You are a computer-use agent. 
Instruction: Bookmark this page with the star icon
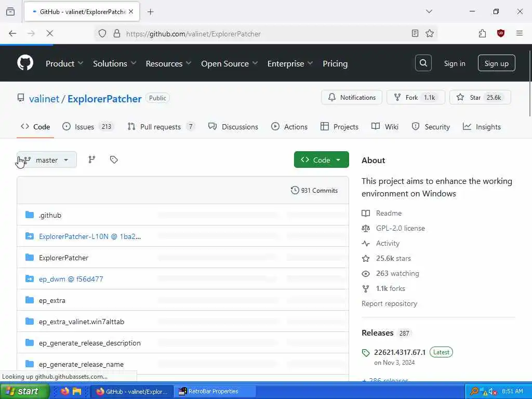click(430, 33)
